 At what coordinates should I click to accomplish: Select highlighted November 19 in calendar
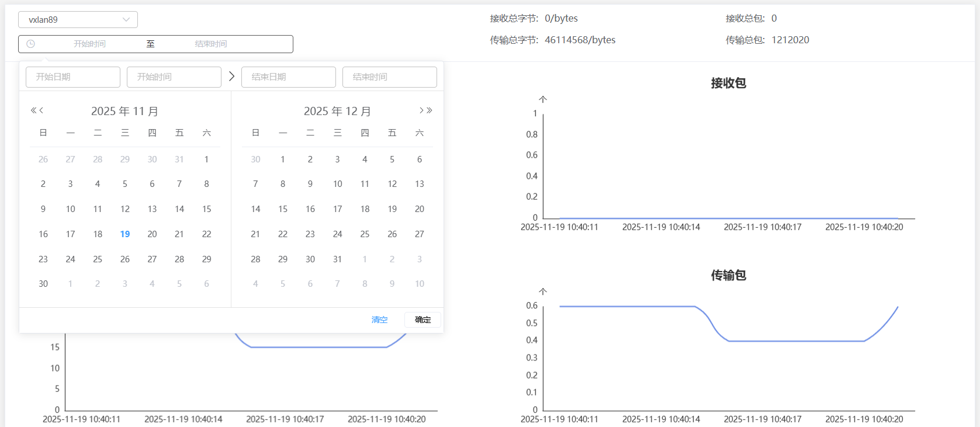coord(125,234)
